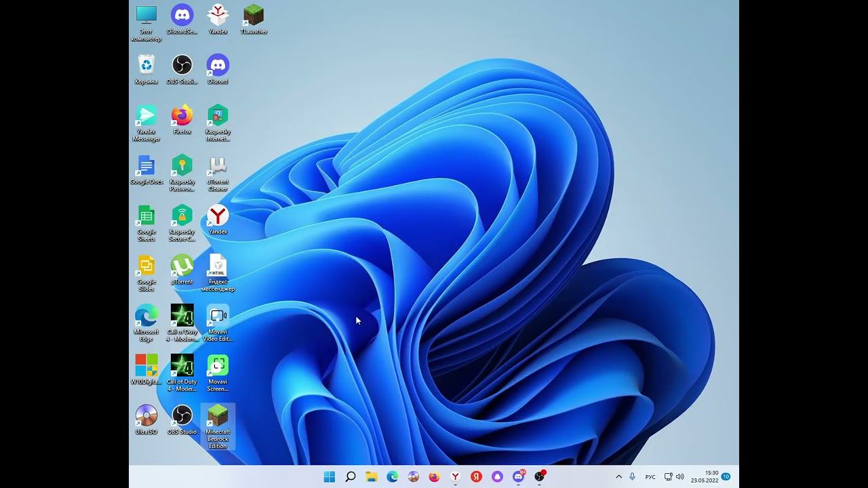Select the TLauncher desktop icon
This screenshot has height=488, width=868.
(254, 16)
